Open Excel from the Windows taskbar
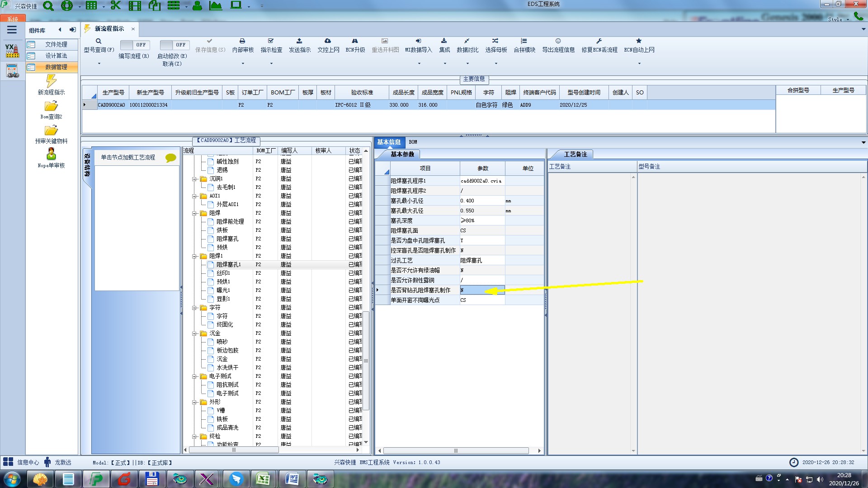This screenshot has width=868, height=488. [x=263, y=479]
